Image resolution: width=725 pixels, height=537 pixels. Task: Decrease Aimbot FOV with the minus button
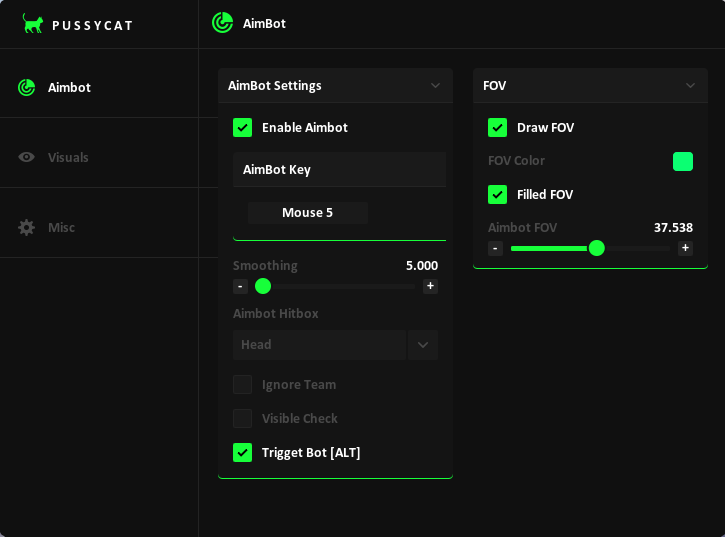coord(495,248)
